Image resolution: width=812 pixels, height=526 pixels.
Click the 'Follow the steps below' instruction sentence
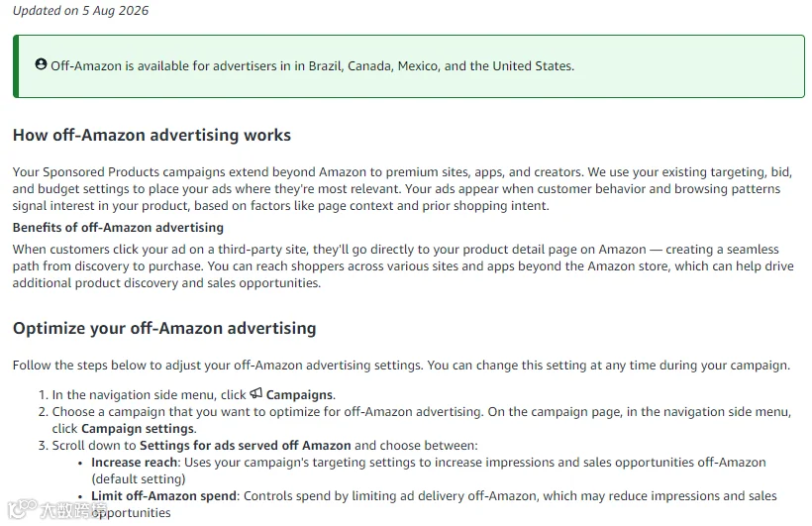[x=401, y=366]
